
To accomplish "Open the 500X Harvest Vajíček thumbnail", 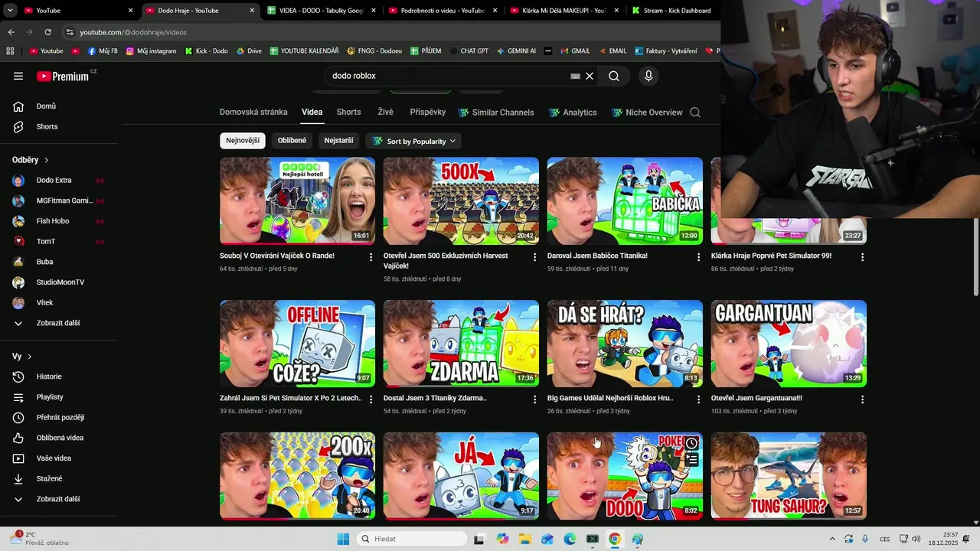I will point(461,201).
